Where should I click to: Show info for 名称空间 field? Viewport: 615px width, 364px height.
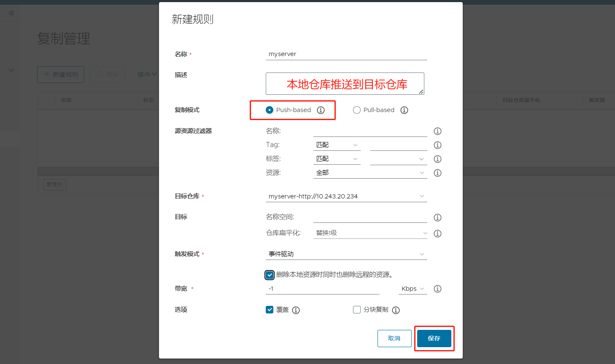click(x=438, y=217)
